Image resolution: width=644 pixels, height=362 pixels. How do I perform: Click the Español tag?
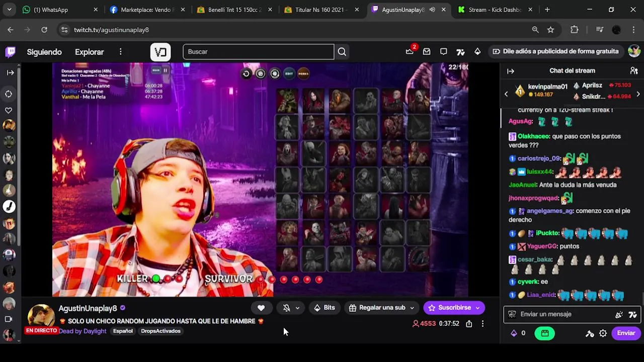[x=123, y=331]
